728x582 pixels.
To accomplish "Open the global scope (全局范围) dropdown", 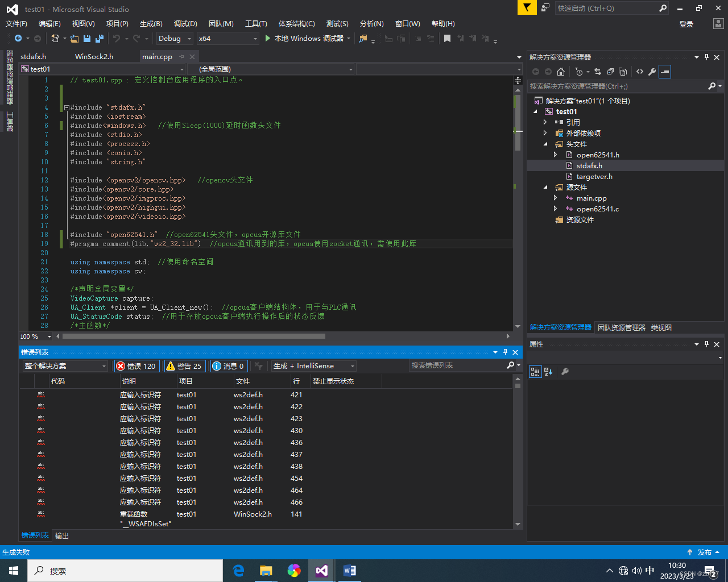I will point(271,69).
